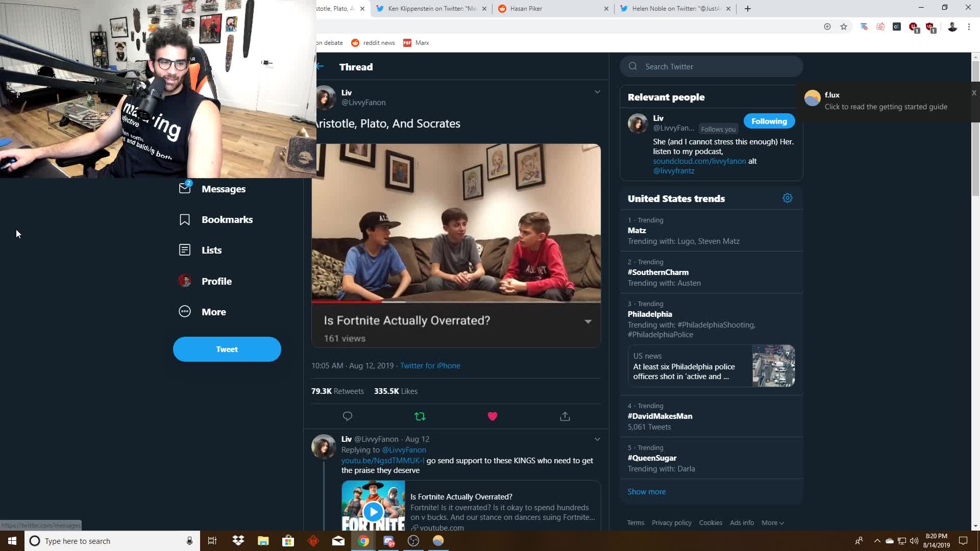Open Lists in the sidebar
The width and height of the screenshot is (980, 551).
(211, 250)
